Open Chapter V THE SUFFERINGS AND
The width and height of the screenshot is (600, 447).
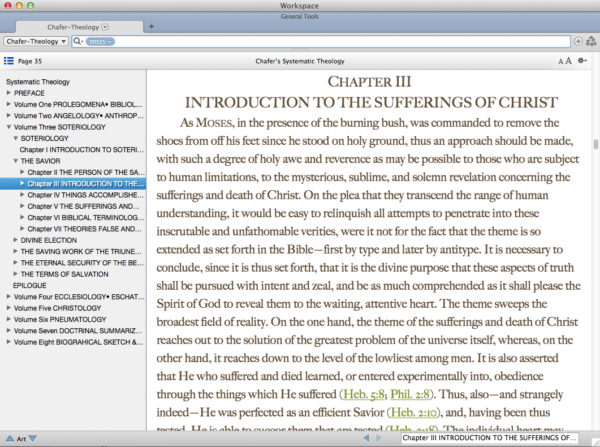(83, 206)
